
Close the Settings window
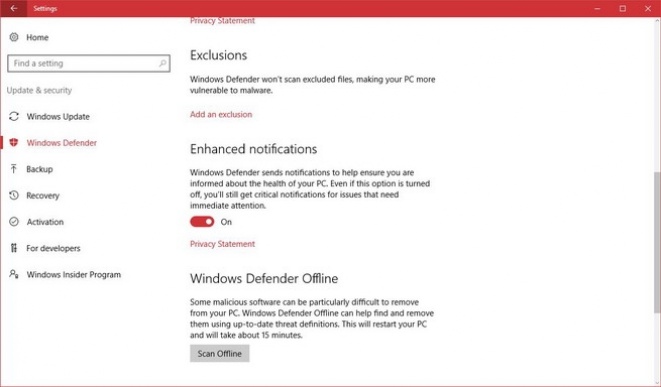648,8
